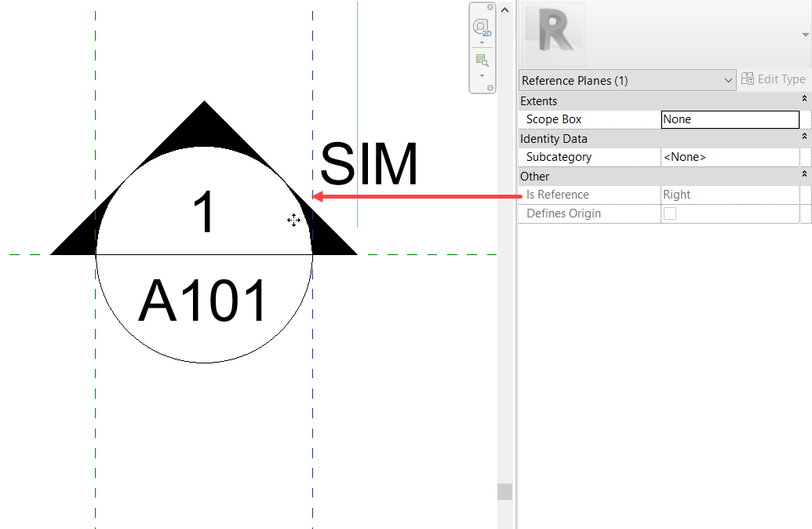This screenshot has width=812, height=529.
Task: Click the properties panel top-right dropdown arrow
Action: click(805, 35)
